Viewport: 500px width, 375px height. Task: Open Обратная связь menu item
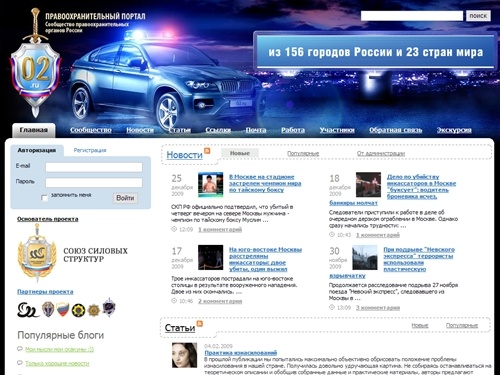396,130
